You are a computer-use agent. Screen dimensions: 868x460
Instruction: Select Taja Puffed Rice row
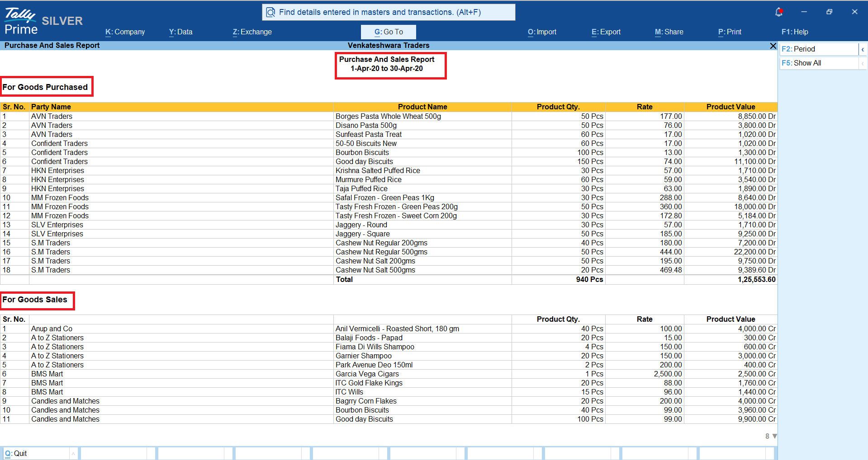(389, 189)
